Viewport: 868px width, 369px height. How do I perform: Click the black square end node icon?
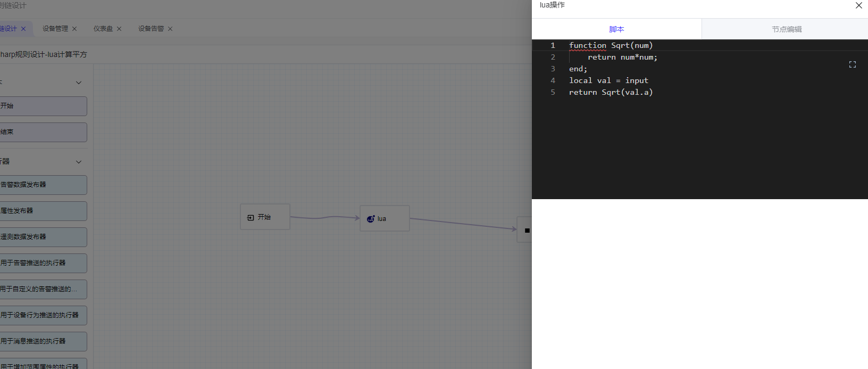527,231
